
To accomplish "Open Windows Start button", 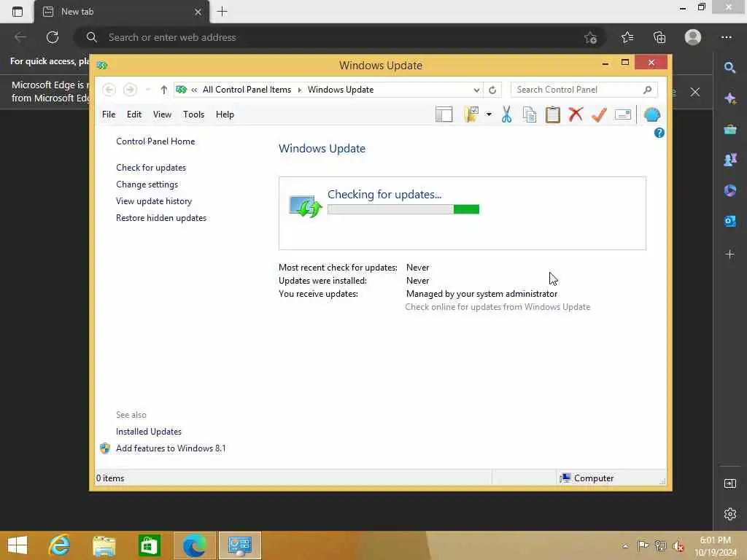I will 18,545.
